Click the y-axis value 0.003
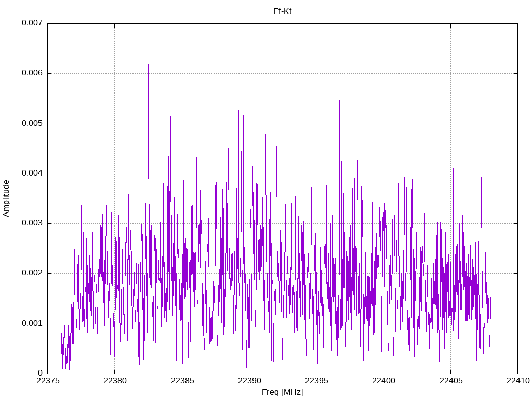 click(x=32, y=223)
